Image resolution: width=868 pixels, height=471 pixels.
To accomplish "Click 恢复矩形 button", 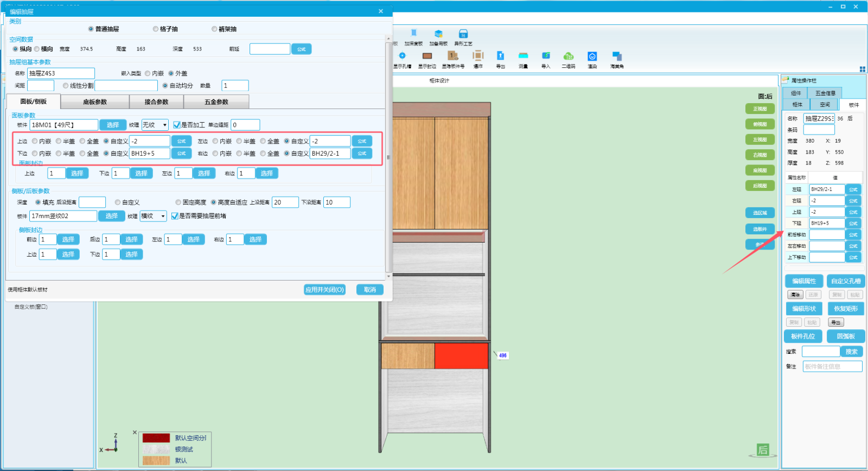I will click(x=846, y=309).
